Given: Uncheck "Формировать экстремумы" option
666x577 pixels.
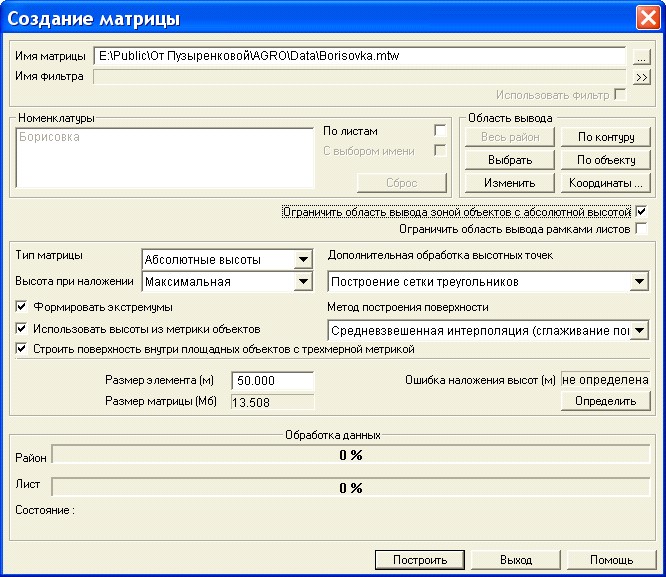Looking at the screenshot, I should pyautogui.click(x=22, y=307).
